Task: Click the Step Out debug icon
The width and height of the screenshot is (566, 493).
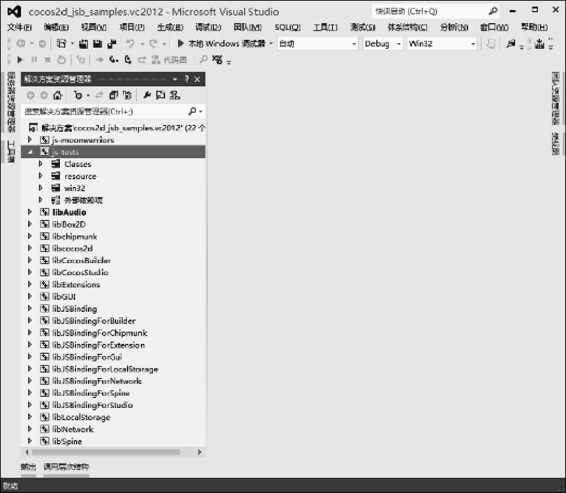Action: pyautogui.click(x=142, y=60)
